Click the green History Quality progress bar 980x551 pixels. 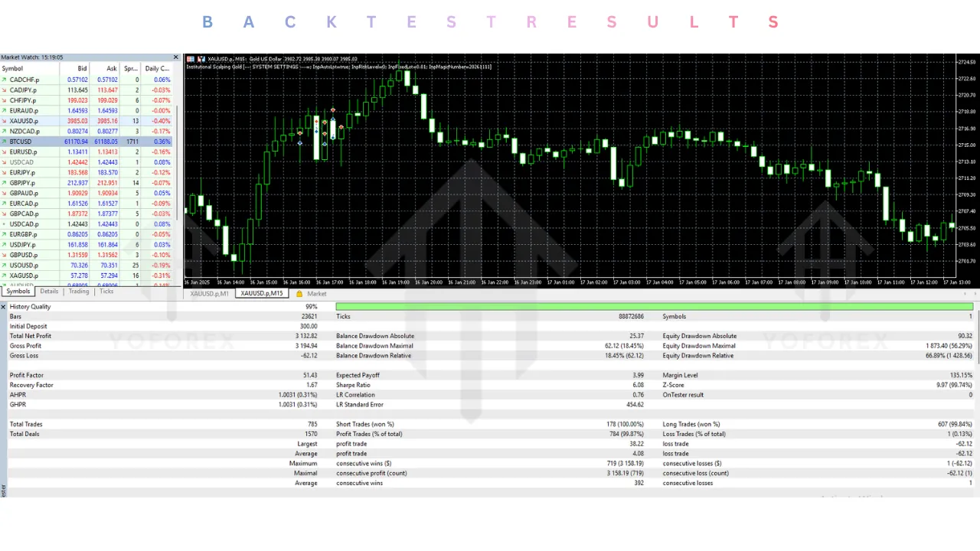coord(655,307)
